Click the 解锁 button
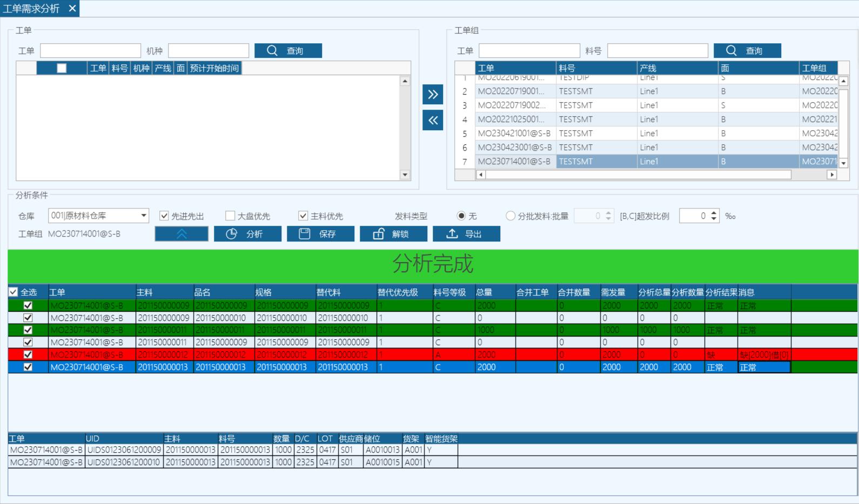Image resolution: width=859 pixels, height=504 pixels. 393,234
